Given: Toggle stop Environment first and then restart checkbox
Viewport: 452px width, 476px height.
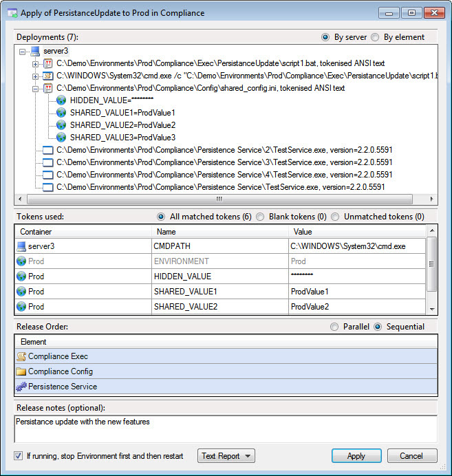Looking at the screenshot, I should coord(18,455).
